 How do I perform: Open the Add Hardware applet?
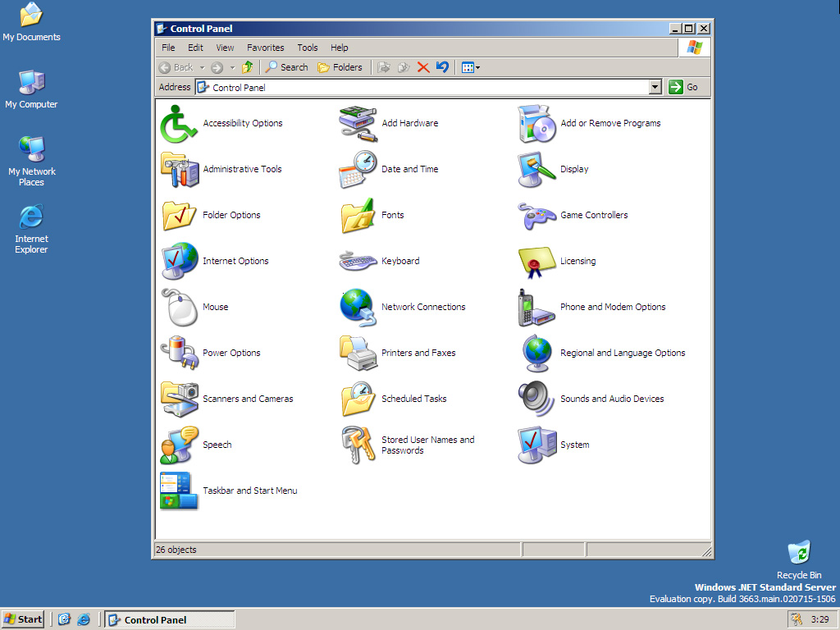point(358,123)
